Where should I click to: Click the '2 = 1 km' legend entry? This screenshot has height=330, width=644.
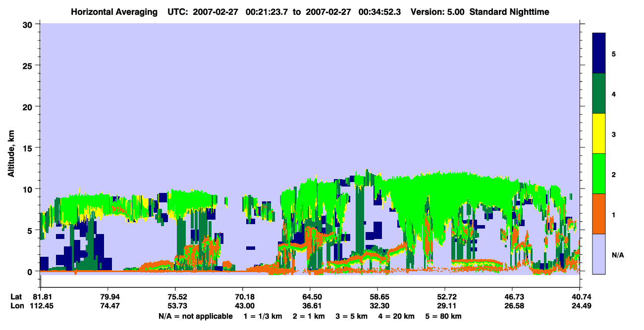(x=309, y=316)
